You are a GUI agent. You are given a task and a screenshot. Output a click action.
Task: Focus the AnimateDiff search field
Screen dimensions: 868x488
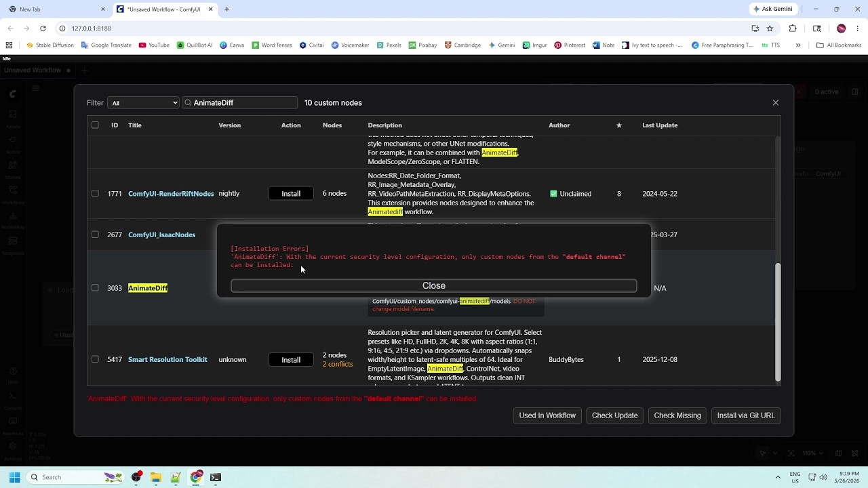click(x=240, y=103)
